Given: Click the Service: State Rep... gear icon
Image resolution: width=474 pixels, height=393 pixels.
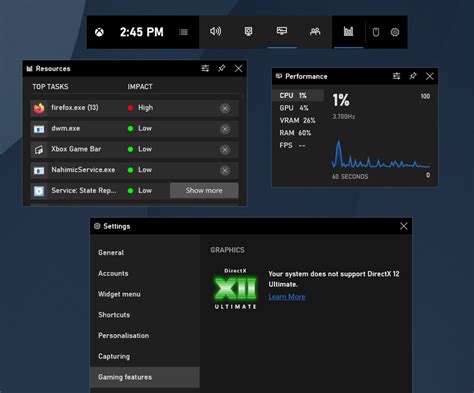Looking at the screenshot, I should coord(39,191).
